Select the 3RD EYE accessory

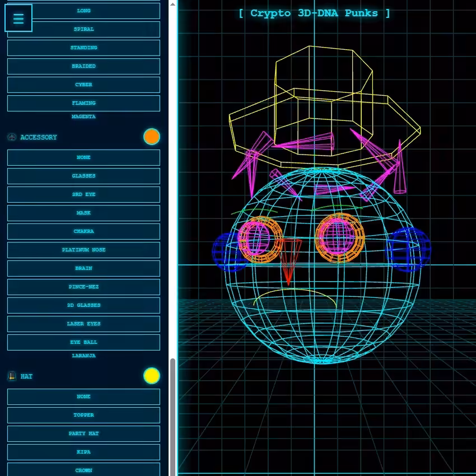pyautogui.click(x=83, y=194)
